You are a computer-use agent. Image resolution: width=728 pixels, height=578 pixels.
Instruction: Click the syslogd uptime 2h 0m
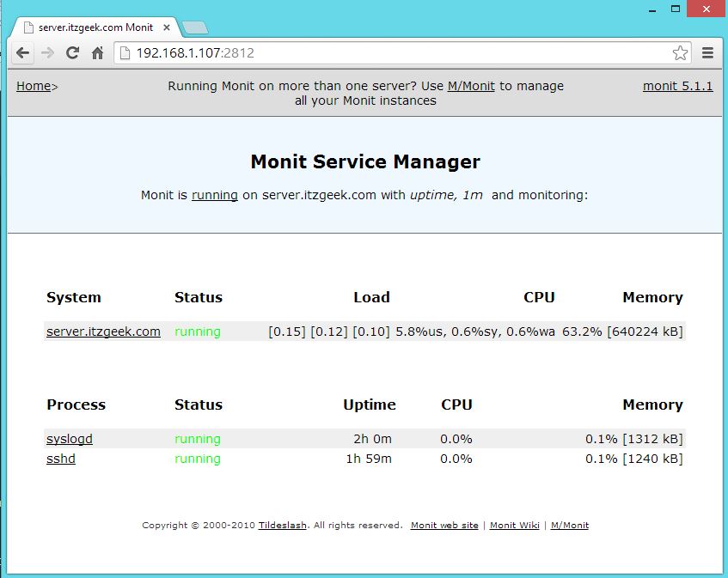click(372, 438)
